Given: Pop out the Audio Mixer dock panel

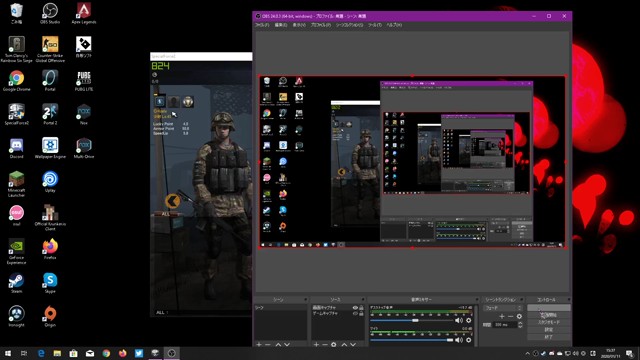Looking at the screenshot, I should pos(477,300).
